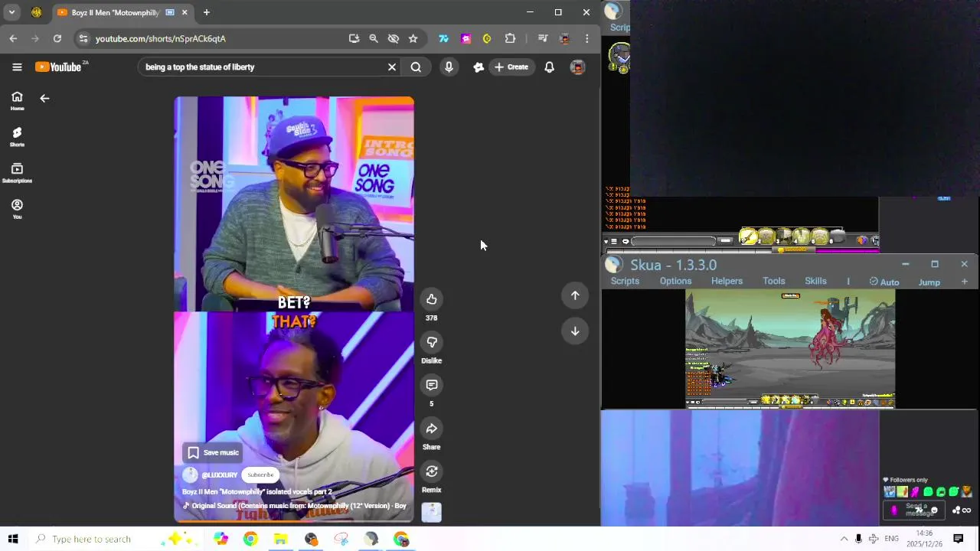Viewport: 980px width, 551px height.
Task: Open Scripts menu in Skua
Action: (x=625, y=281)
